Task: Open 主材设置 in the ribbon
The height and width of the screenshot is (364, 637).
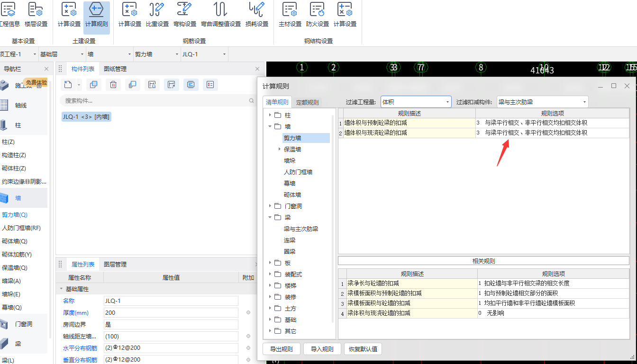Action: pos(290,15)
